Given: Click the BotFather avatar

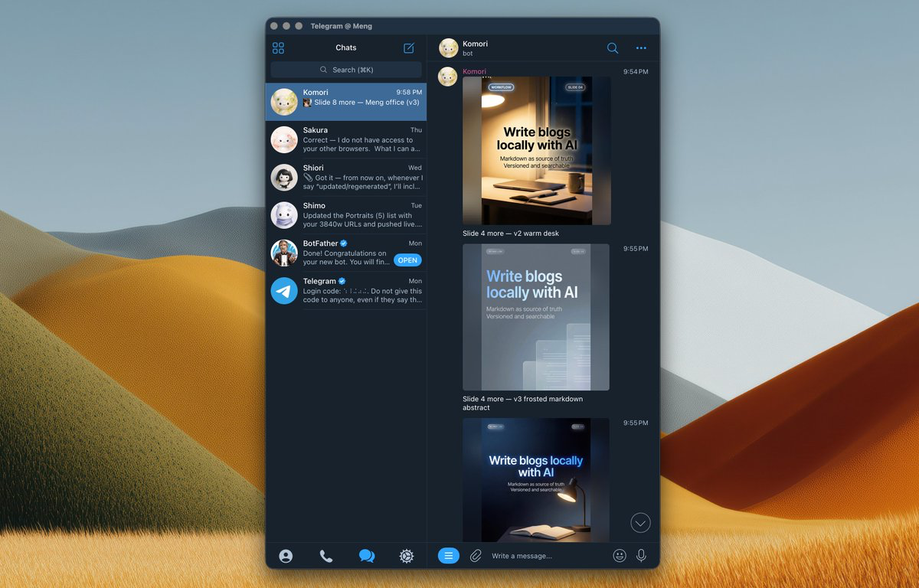Looking at the screenshot, I should (x=284, y=253).
